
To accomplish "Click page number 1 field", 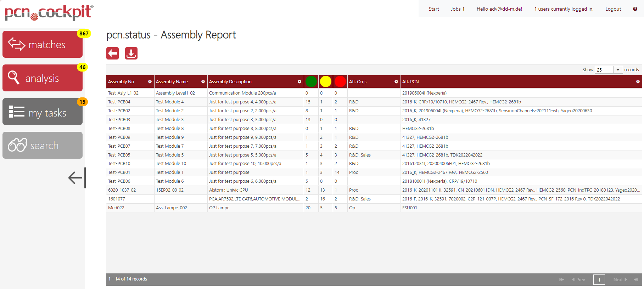I will click(599, 280).
